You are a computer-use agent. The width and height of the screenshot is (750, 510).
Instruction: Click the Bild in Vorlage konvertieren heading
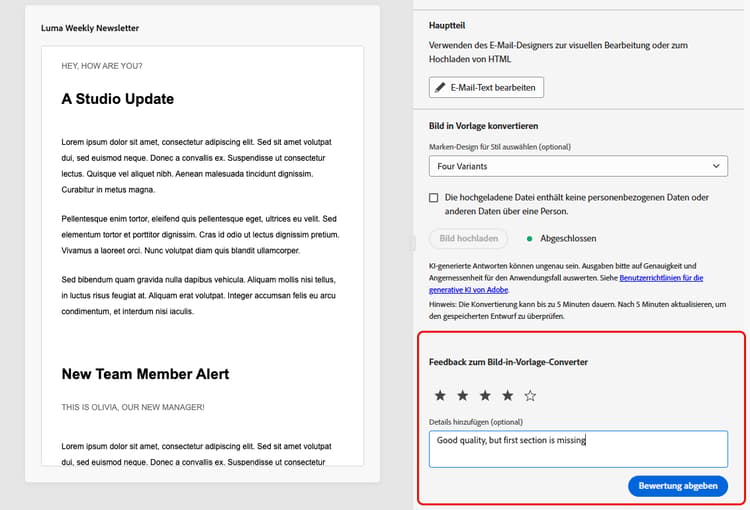point(484,126)
